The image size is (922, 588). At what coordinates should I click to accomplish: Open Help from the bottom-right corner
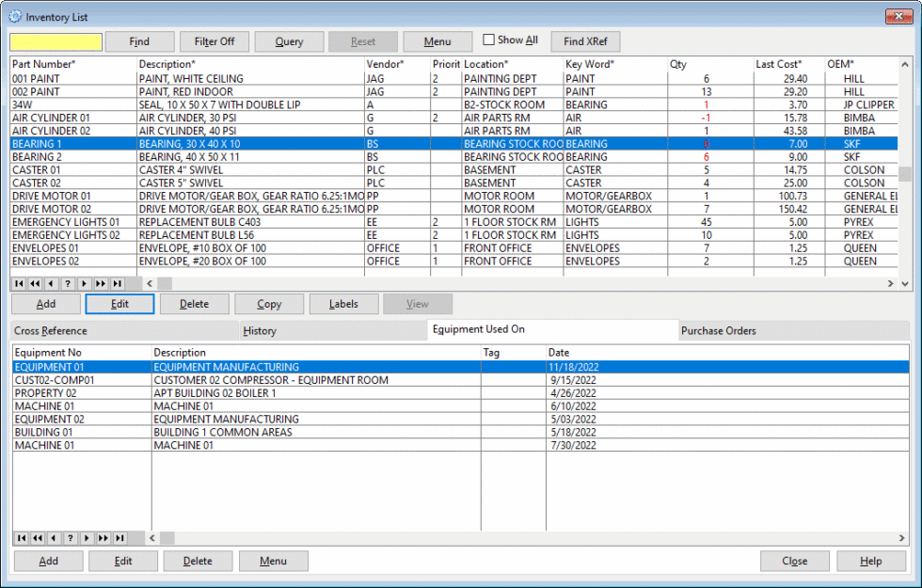(870, 560)
